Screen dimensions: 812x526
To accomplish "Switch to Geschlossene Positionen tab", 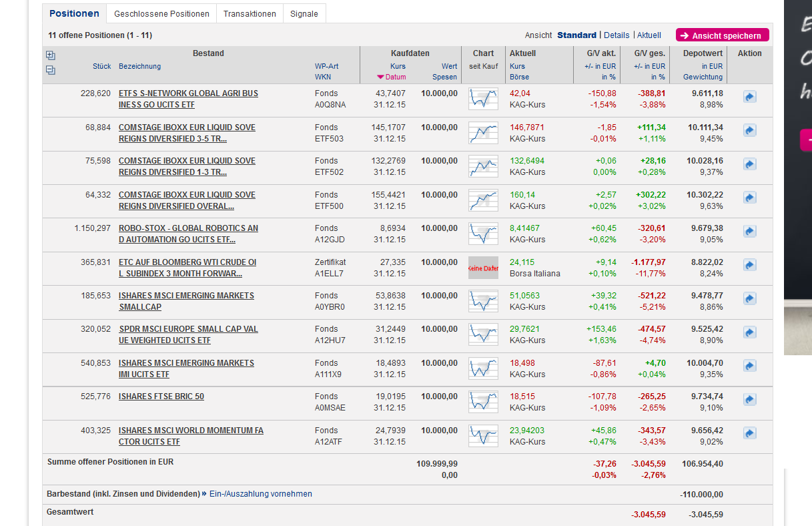I will pyautogui.click(x=161, y=14).
